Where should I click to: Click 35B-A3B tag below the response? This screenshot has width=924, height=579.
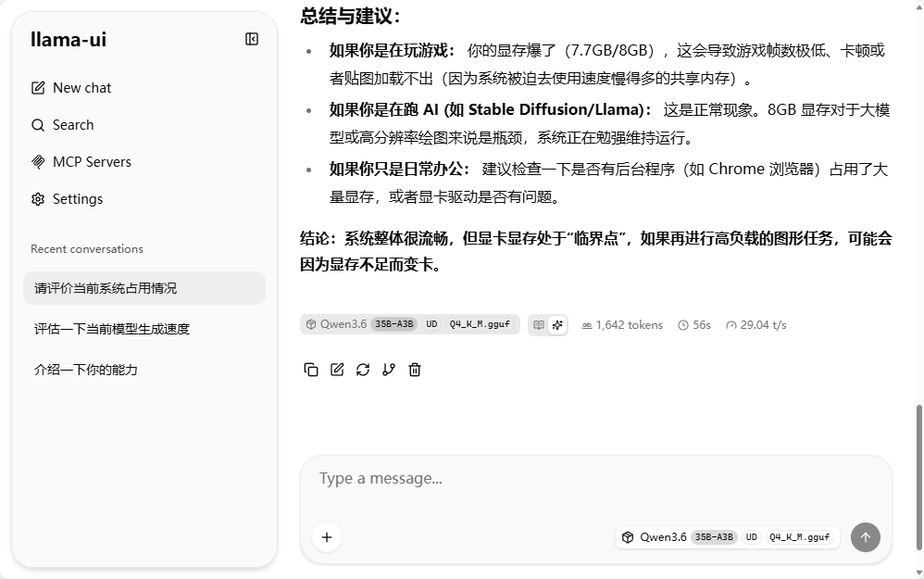[394, 324]
